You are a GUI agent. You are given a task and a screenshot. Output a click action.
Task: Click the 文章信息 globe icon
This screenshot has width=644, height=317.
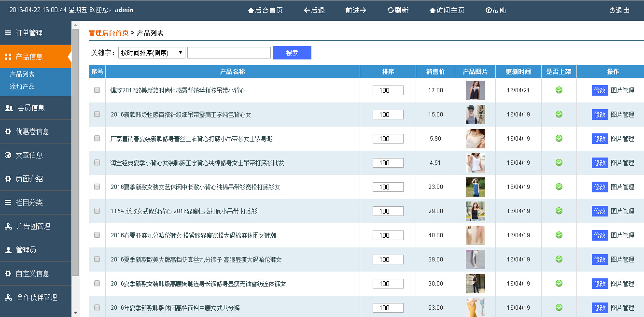point(8,155)
